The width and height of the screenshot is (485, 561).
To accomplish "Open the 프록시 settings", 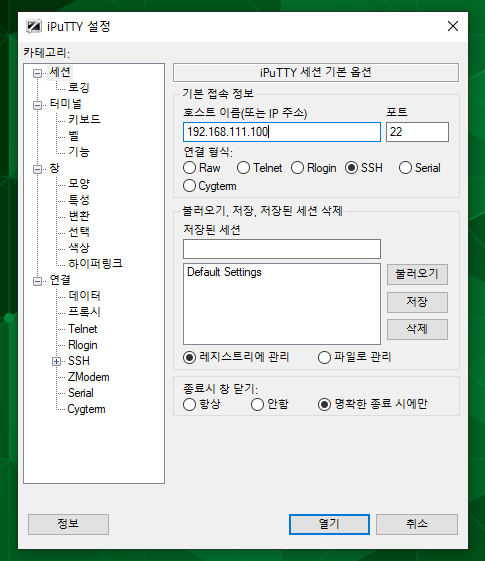I will click(x=84, y=312).
